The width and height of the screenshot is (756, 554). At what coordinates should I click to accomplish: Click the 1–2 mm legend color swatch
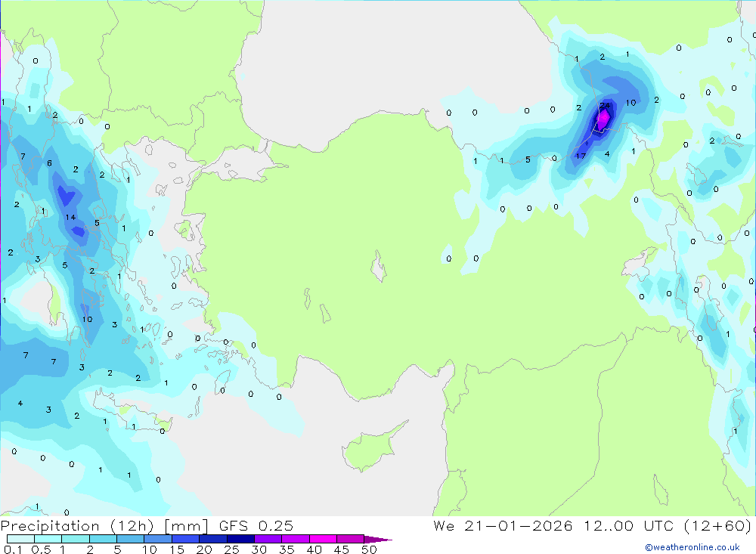point(76,539)
